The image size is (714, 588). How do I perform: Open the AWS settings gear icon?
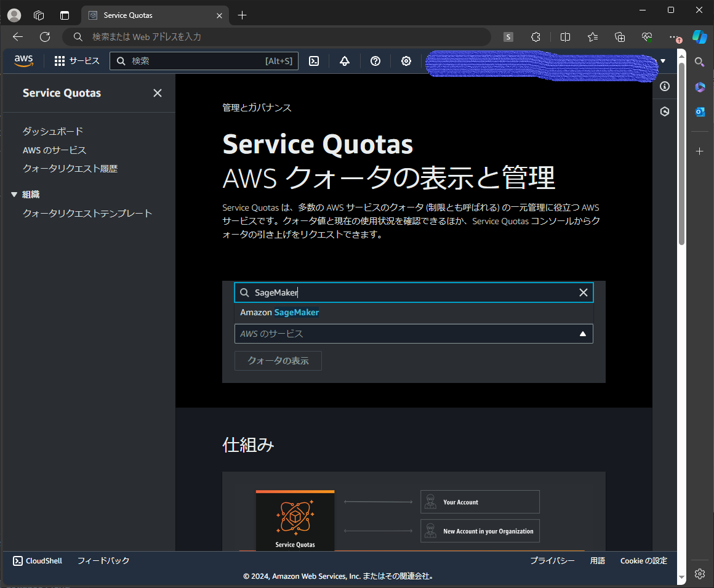click(406, 61)
